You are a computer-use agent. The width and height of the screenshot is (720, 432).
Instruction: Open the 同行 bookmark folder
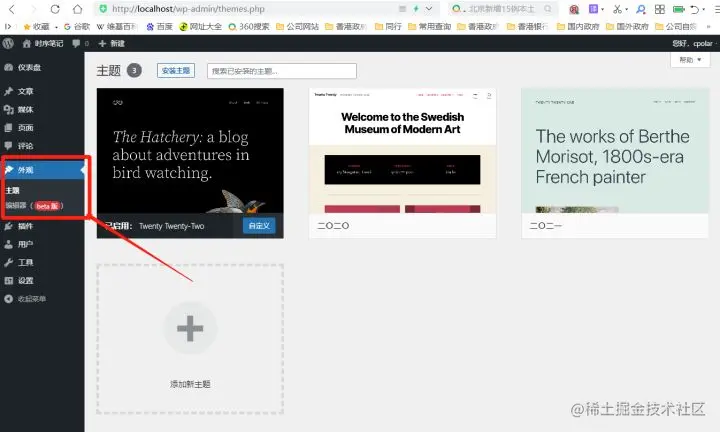[388, 27]
